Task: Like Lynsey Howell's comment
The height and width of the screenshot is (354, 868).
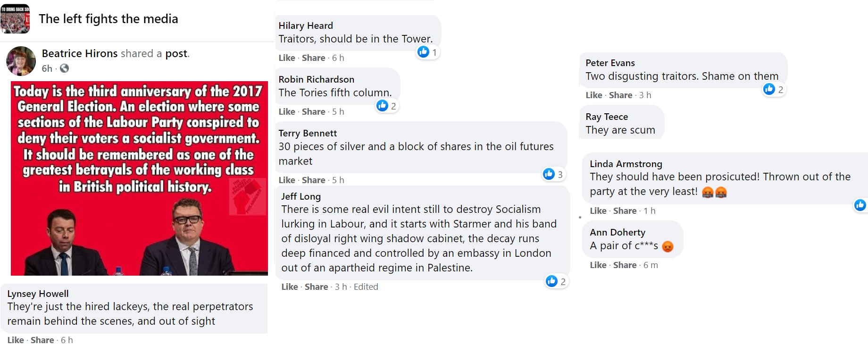Action: click(16, 340)
